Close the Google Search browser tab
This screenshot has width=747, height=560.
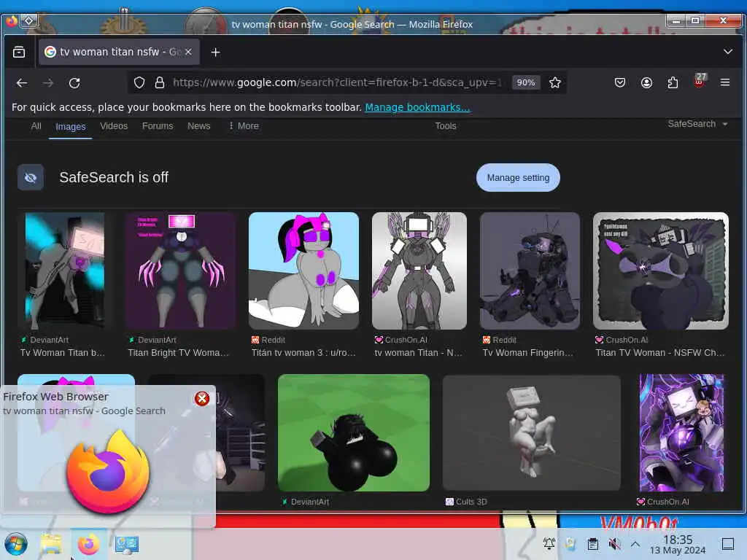[x=189, y=52]
